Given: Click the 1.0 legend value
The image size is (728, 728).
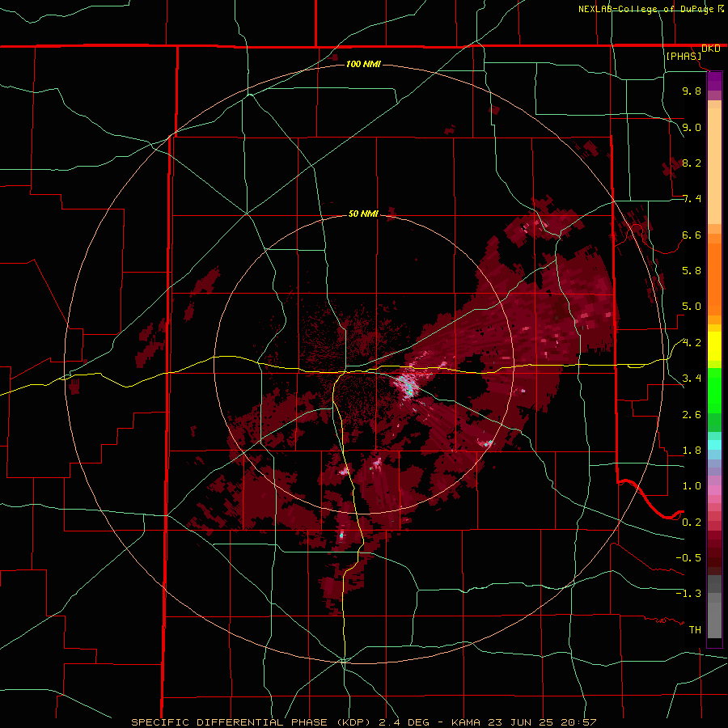Looking at the screenshot, I should [x=692, y=486].
